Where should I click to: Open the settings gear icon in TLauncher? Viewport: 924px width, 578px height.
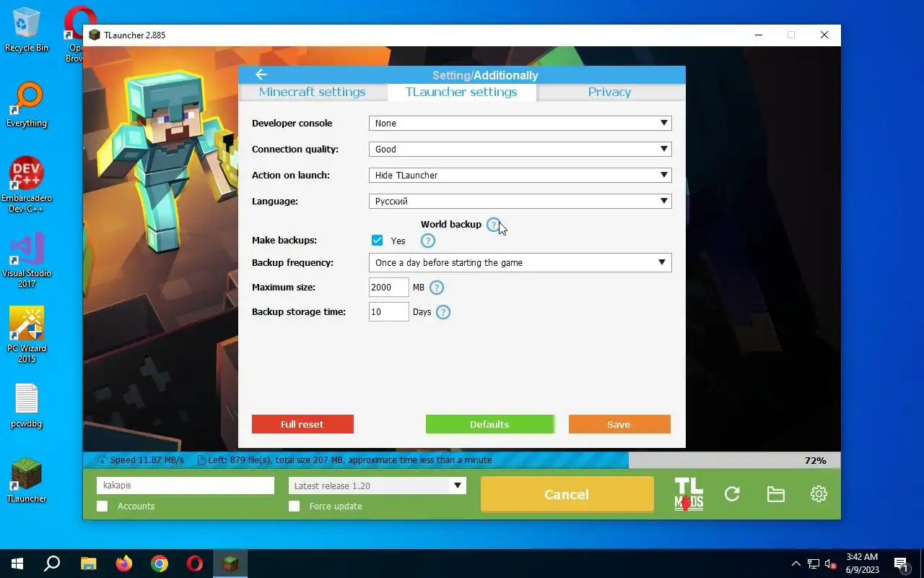tap(819, 494)
